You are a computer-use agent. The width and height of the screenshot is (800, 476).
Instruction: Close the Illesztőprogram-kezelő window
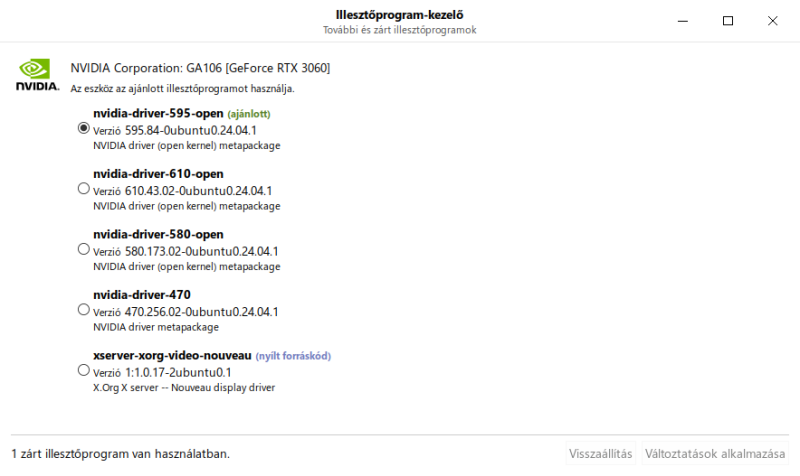[x=772, y=21]
